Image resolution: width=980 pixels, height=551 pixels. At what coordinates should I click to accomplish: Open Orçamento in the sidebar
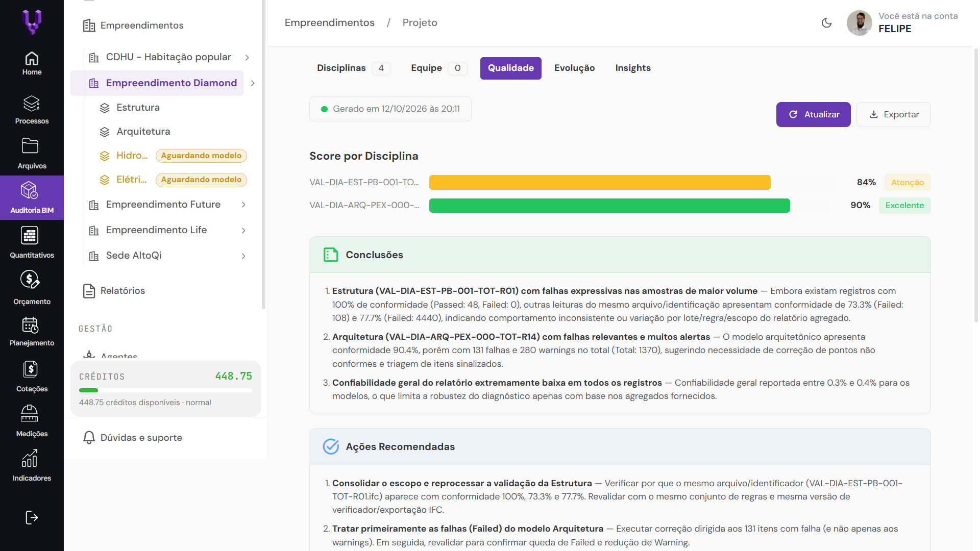[x=32, y=288]
